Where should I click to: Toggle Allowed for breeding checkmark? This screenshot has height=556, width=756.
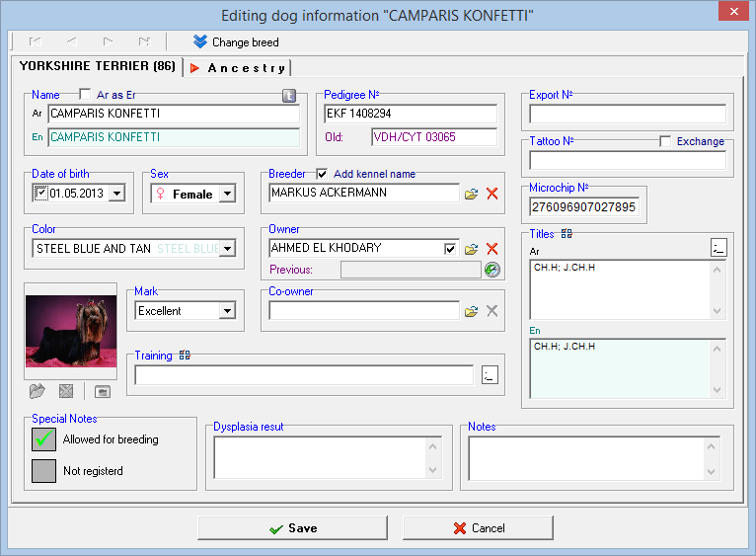click(43, 439)
